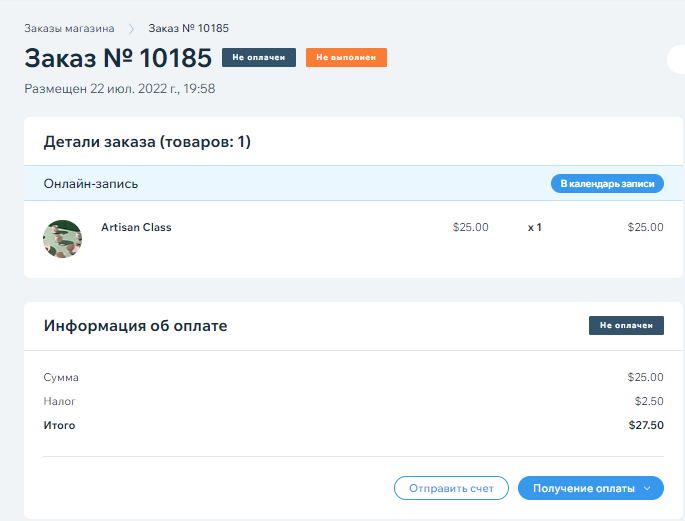Screen dimensions: 685x521
Task: Click the Налог amount $2.50
Action: click(648, 401)
